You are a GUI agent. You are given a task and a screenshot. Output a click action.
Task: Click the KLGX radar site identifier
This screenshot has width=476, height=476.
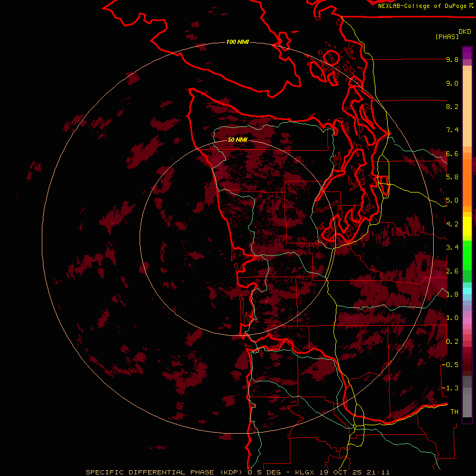[306, 472]
